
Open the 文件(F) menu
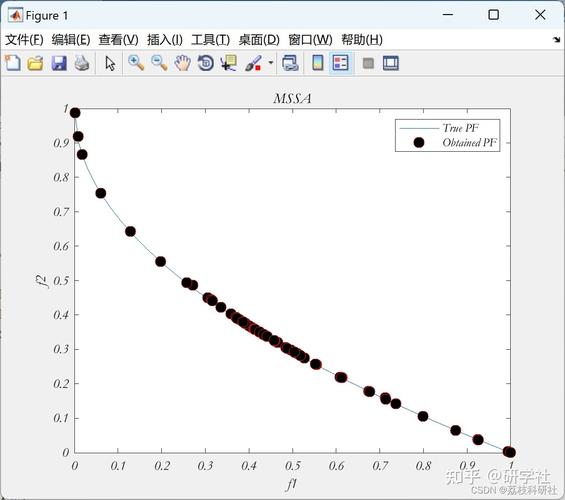(24, 40)
